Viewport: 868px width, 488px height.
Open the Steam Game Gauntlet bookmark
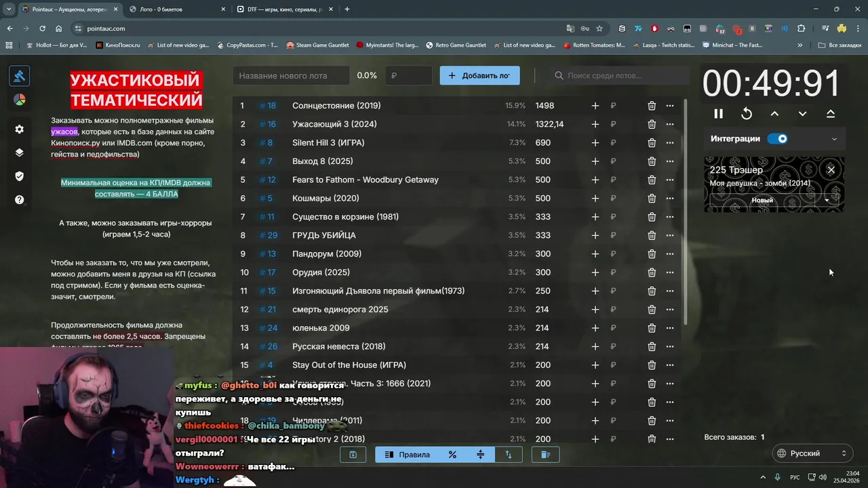(x=318, y=45)
